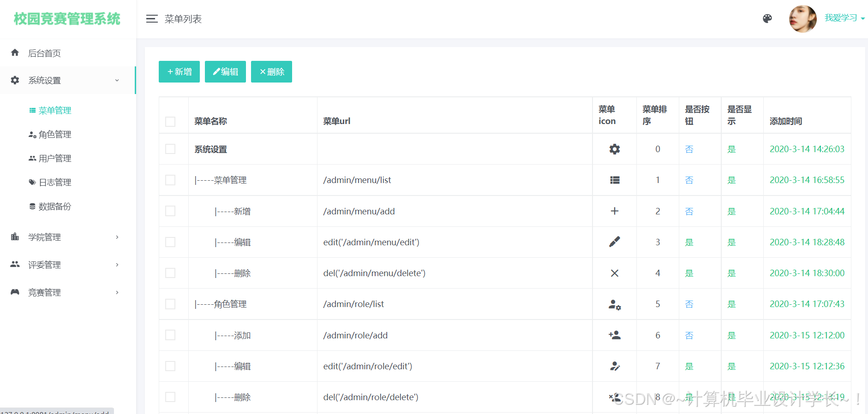Collapse the 系统设置 sidebar section
Viewport: 868px width, 414px height.
point(117,80)
